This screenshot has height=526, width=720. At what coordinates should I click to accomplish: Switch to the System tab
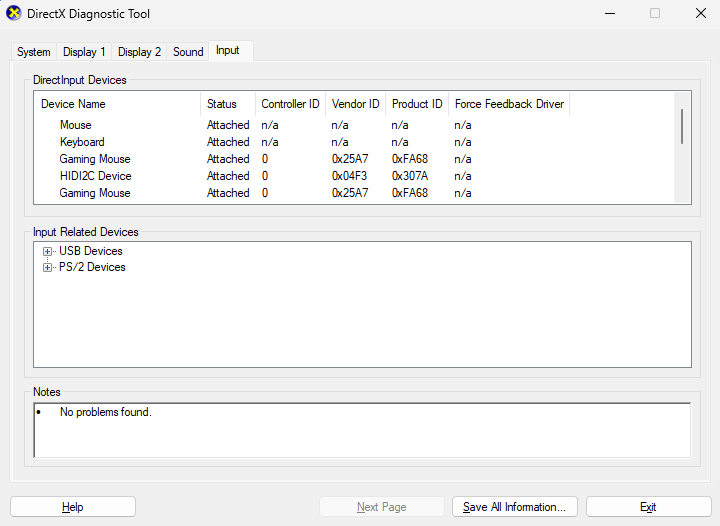[x=34, y=52]
